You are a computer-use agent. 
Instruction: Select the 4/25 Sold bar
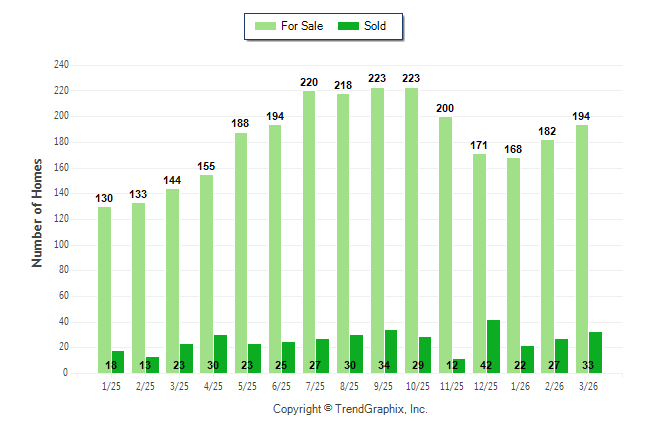tap(220, 354)
